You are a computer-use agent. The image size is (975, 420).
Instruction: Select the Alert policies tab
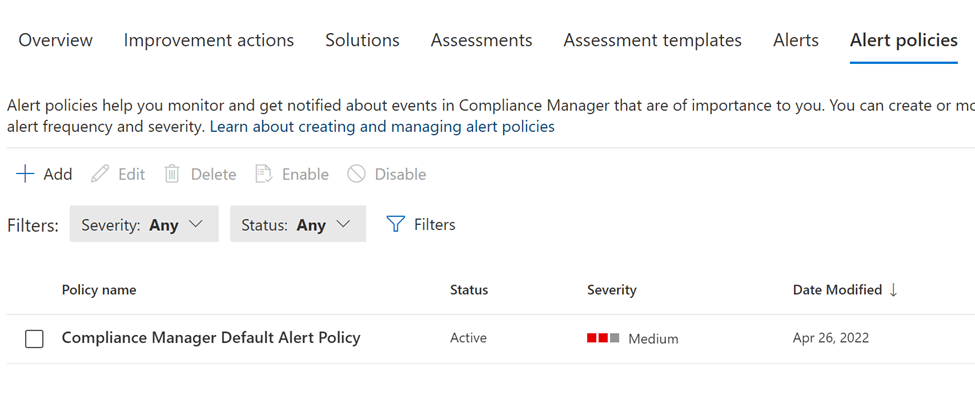click(903, 40)
